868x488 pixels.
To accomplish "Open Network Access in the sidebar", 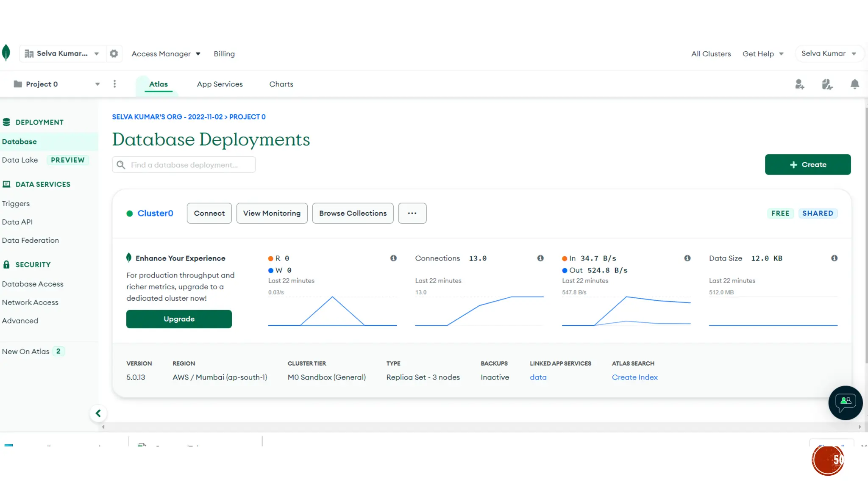I will click(30, 302).
